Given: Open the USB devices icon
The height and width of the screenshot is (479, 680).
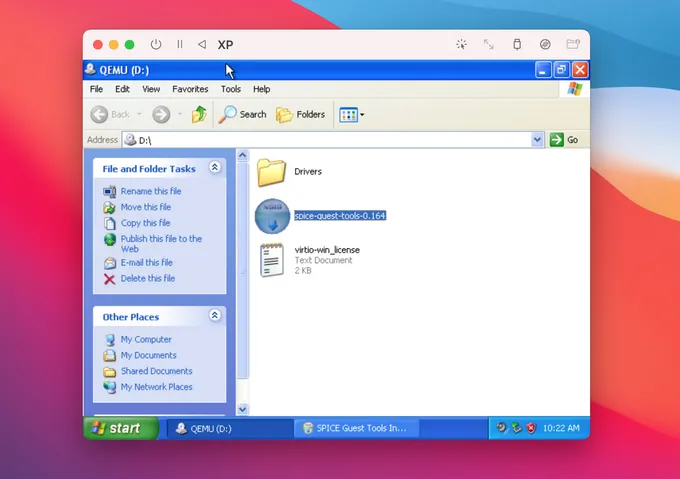Looking at the screenshot, I should point(517,44).
